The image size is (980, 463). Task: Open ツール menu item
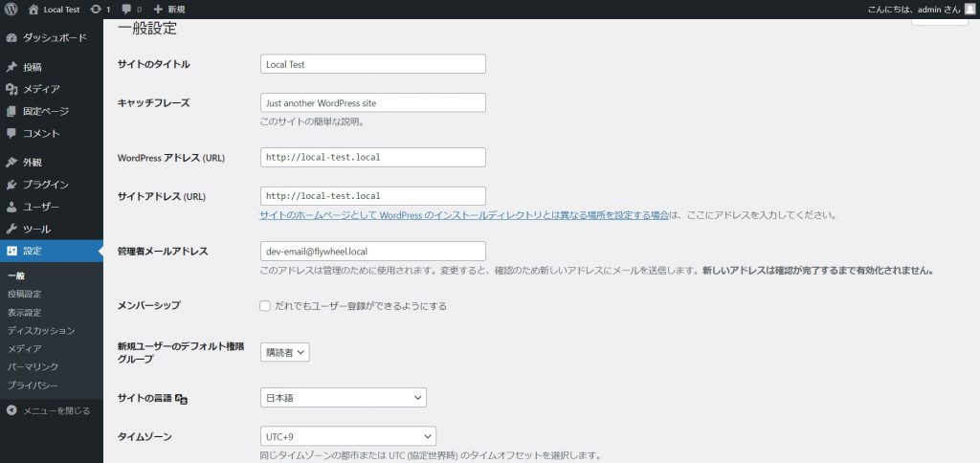(x=52, y=230)
